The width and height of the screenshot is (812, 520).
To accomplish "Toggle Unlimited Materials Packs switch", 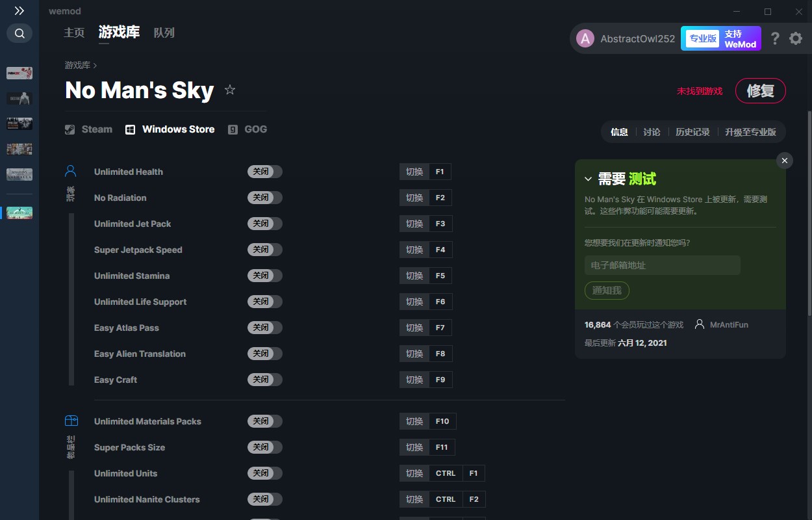I will [265, 421].
